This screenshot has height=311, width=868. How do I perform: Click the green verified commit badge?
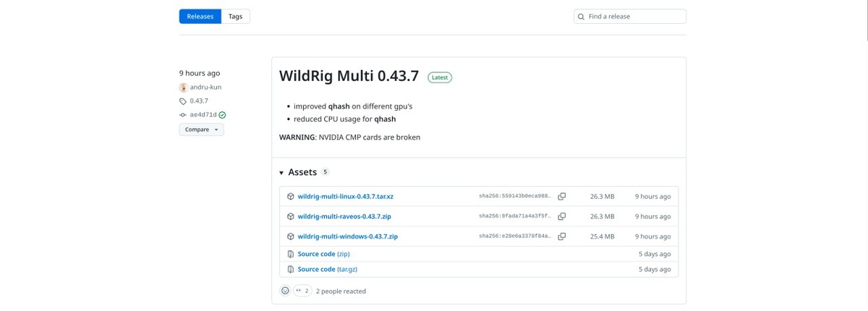pos(222,115)
